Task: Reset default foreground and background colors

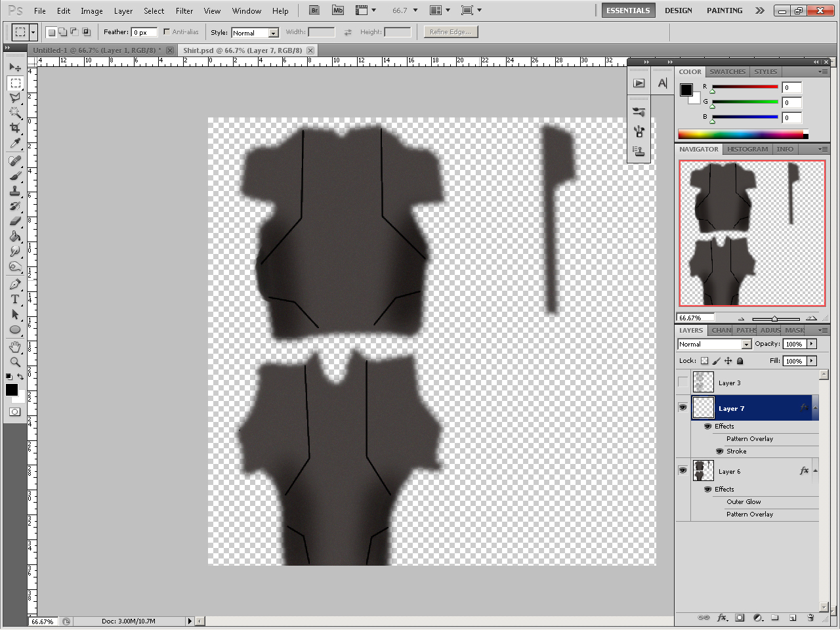Action: click(x=9, y=377)
